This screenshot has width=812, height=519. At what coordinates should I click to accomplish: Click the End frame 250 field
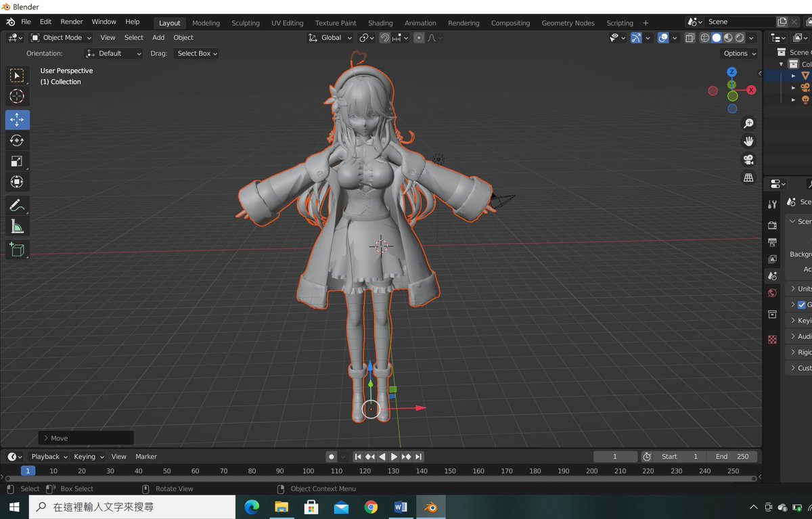[732, 457]
